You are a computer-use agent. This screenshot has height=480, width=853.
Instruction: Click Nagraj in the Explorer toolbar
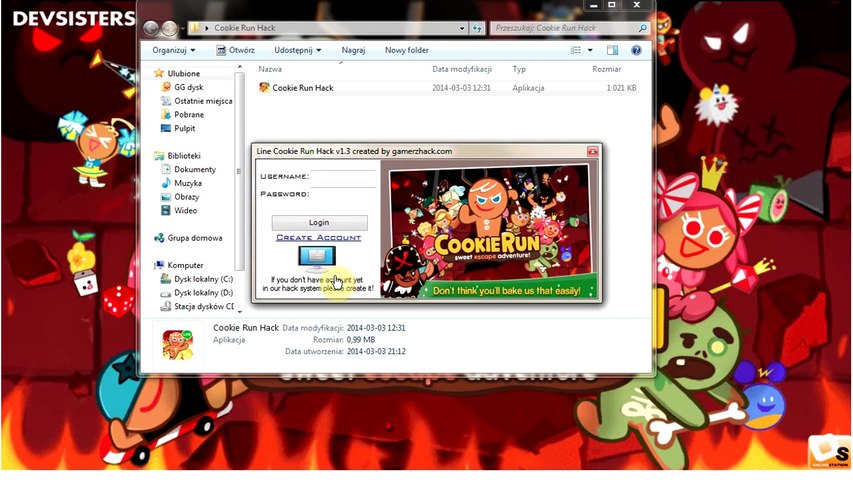point(354,50)
